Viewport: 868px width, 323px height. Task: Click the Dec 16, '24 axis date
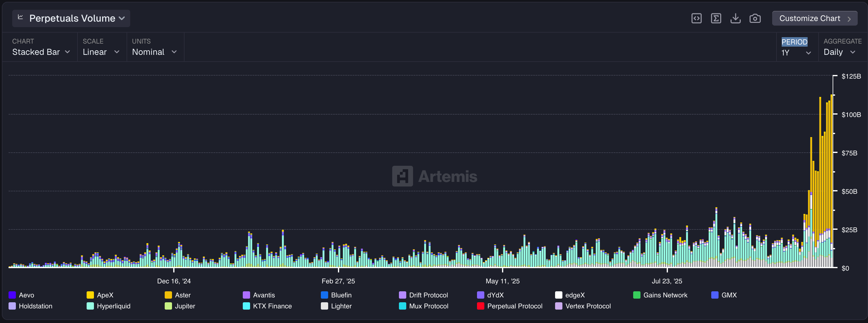[x=174, y=281]
